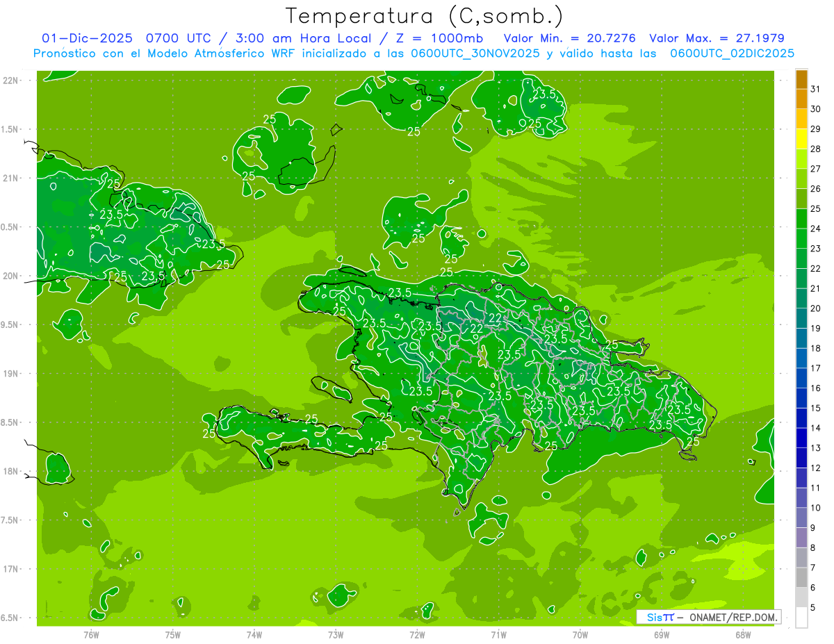Click the title 'Temperatura (C,somb.)'
Screen dimensions: 834x644
pos(425,16)
